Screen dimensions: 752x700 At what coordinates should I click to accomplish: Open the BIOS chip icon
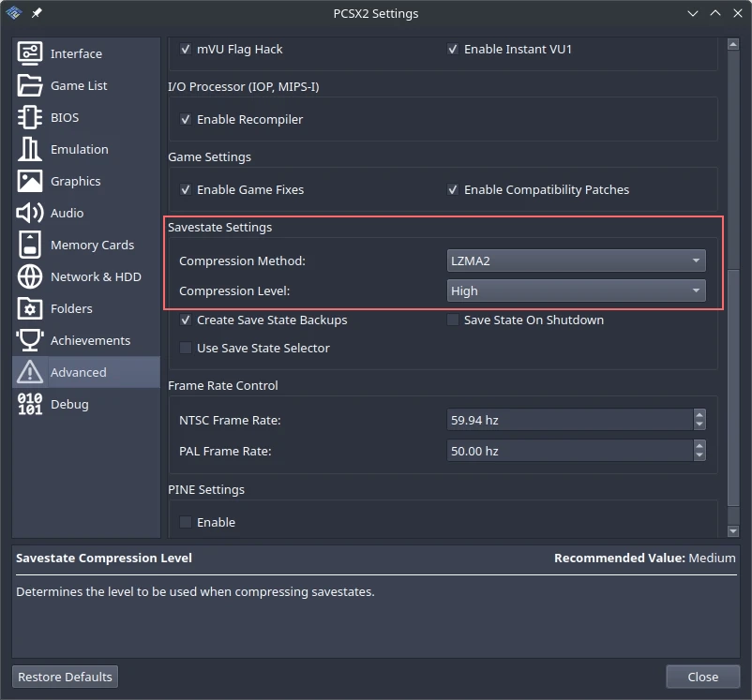[x=30, y=117]
